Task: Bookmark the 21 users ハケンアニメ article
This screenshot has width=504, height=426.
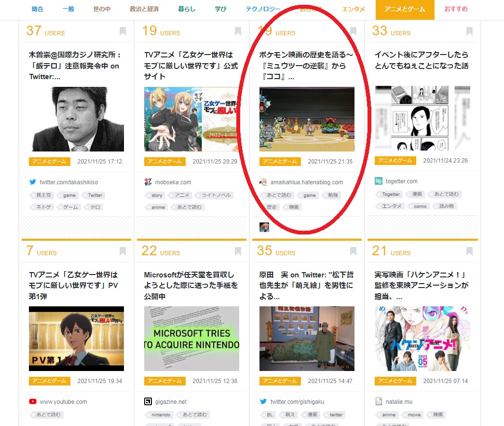Action: tap(469, 251)
